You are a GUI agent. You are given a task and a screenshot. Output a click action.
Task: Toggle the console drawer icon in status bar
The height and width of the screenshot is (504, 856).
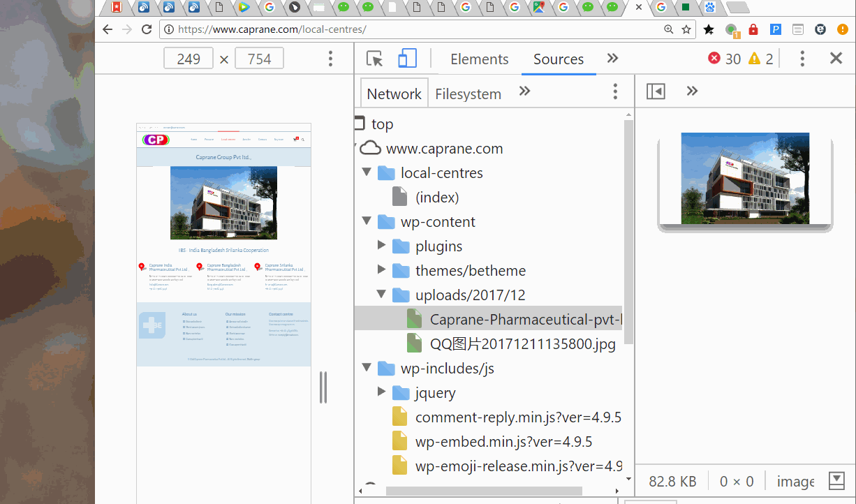pos(836,481)
